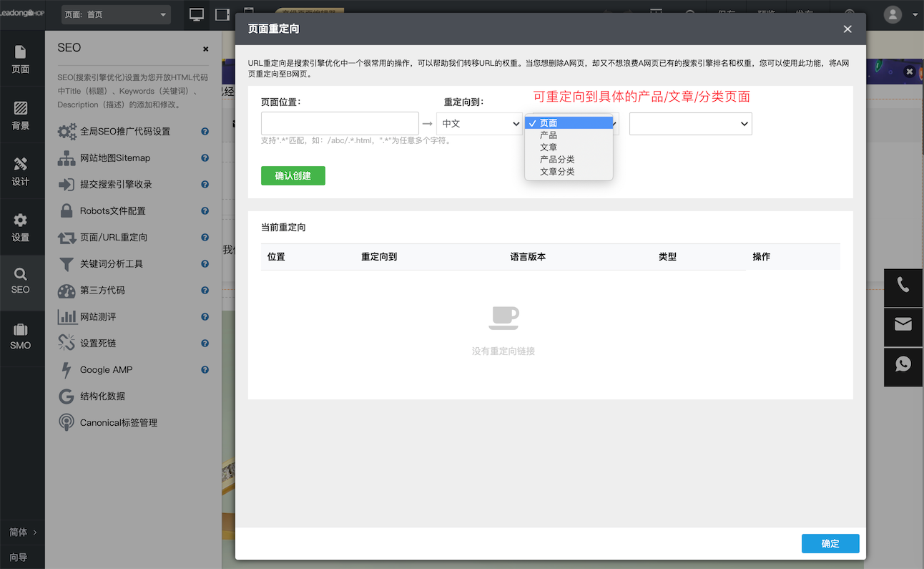This screenshot has height=569, width=924.
Task: Expand the 页面: 首页 page selector
Action: [115, 14]
